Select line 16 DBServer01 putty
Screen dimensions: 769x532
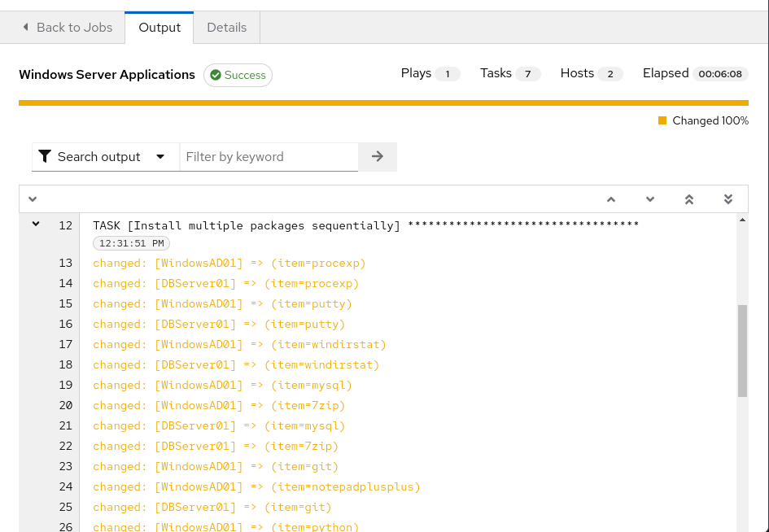click(x=219, y=325)
